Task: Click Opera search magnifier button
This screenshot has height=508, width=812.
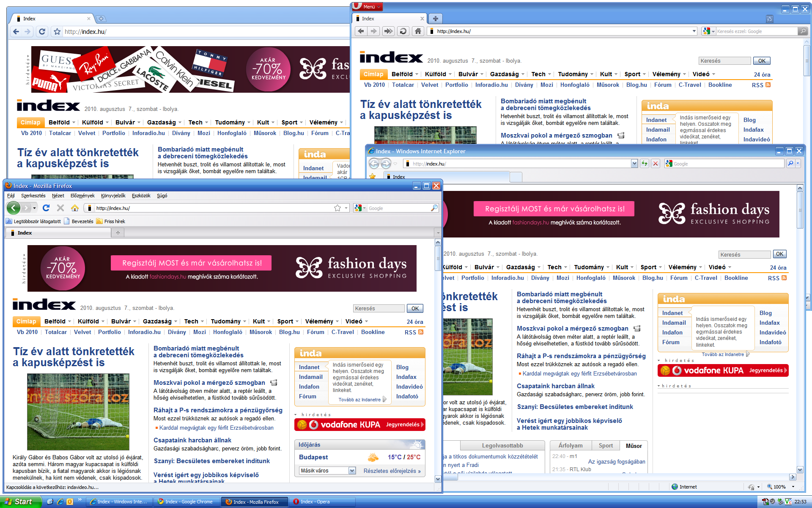Action: coord(802,31)
